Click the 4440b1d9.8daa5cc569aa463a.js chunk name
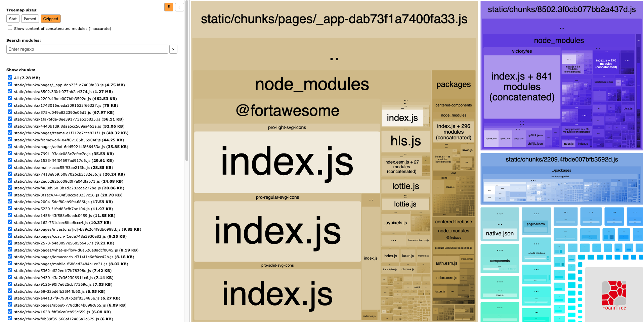The width and height of the screenshot is (644, 322). click(57, 126)
